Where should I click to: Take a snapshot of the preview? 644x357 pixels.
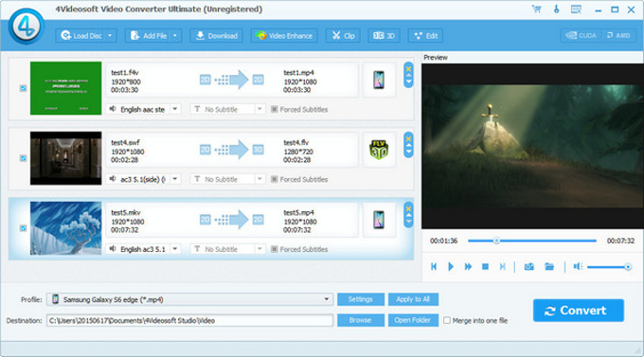(529, 267)
